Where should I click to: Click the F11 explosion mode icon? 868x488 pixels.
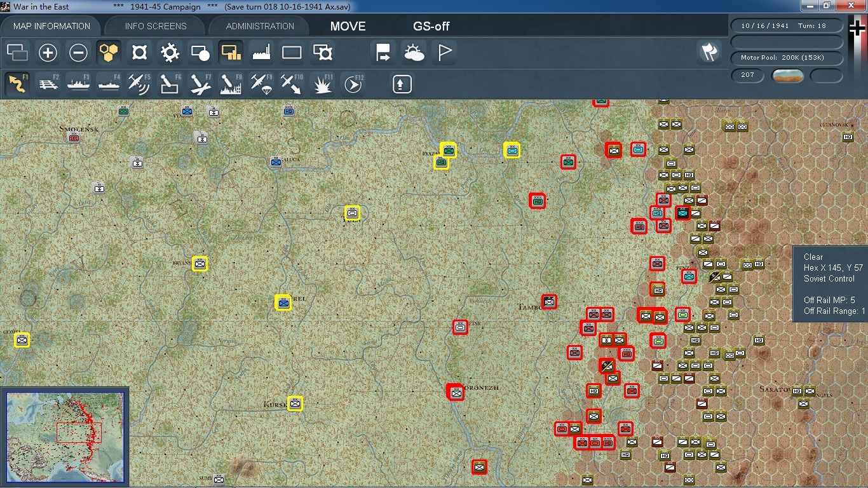323,84
